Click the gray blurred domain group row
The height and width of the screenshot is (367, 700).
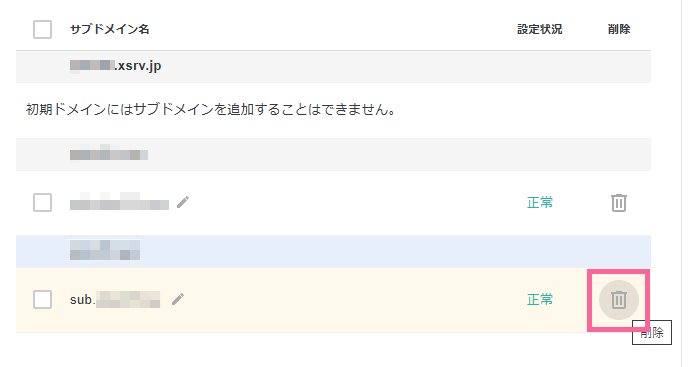click(333, 154)
